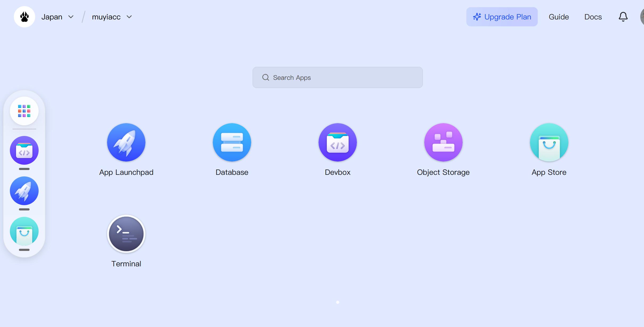This screenshot has width=644, height=327.
Task: Click the paw logo avatar
Action: pos(25,17)
